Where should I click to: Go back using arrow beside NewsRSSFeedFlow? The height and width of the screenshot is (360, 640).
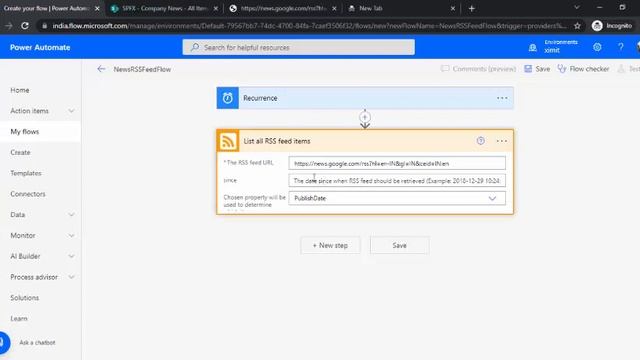click(x=101, y=69)
